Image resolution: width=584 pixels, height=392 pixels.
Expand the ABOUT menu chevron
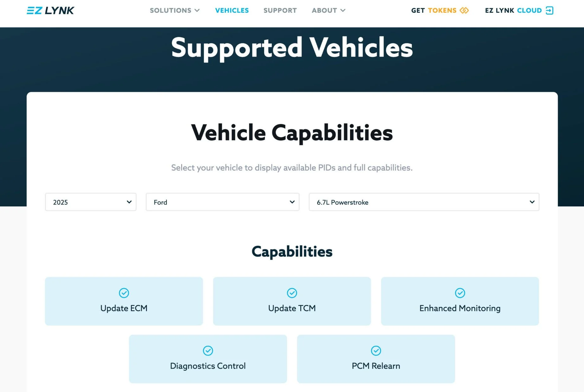[x=342, y=10]
